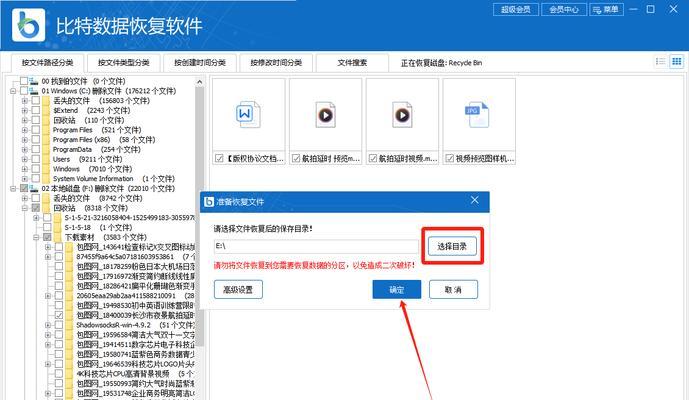This screenshot has height=400, width=689.
Task: Click folder icon of Program Files (x86)
Action: [46, 140]
